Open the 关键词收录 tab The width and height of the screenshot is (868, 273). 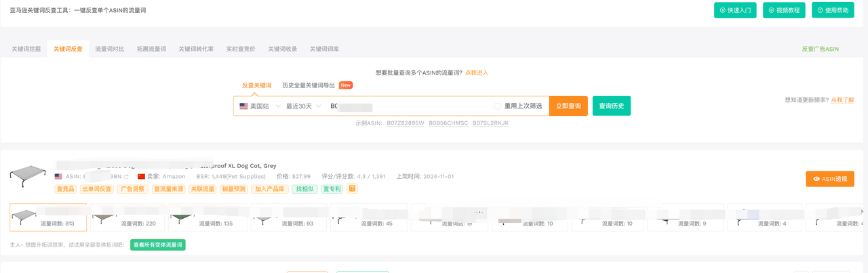tap(282, 49)
